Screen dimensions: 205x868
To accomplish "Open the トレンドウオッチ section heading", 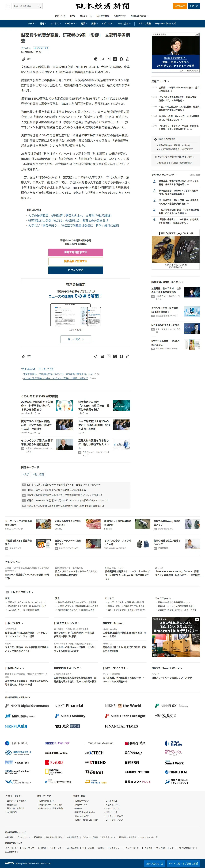I will coord(22,592).
